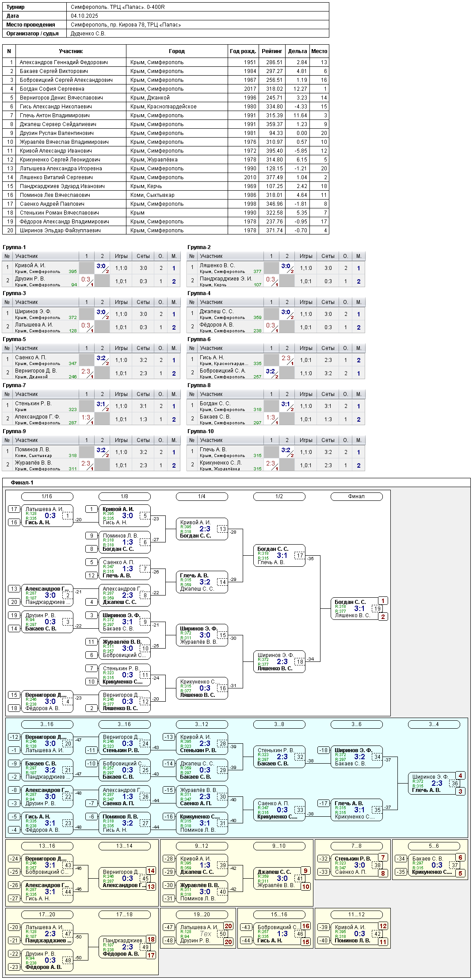Click the organizer name Дудченко С.В.
Image resolution: width=473 pixels, height=980 pixels.
pos(88,34)
